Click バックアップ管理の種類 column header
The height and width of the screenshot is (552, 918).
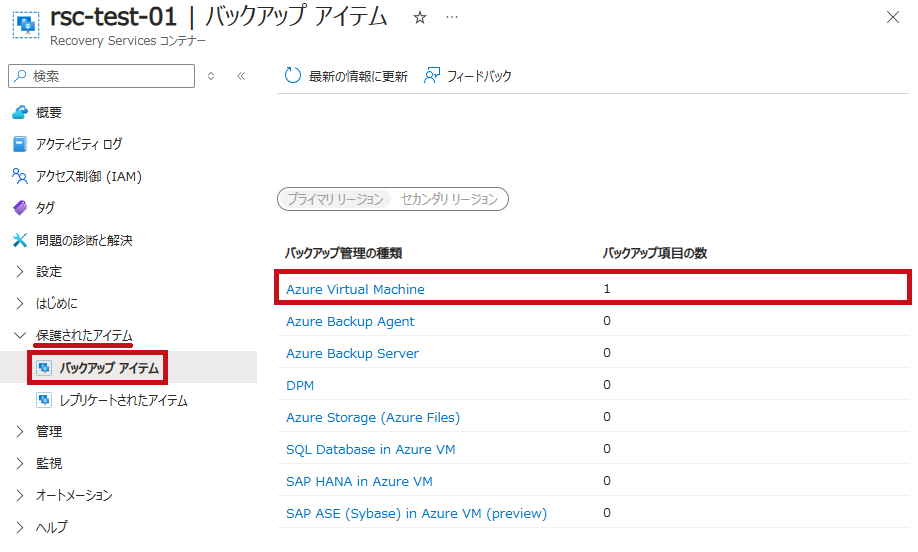pyautogui.click(x=343, y=253)
